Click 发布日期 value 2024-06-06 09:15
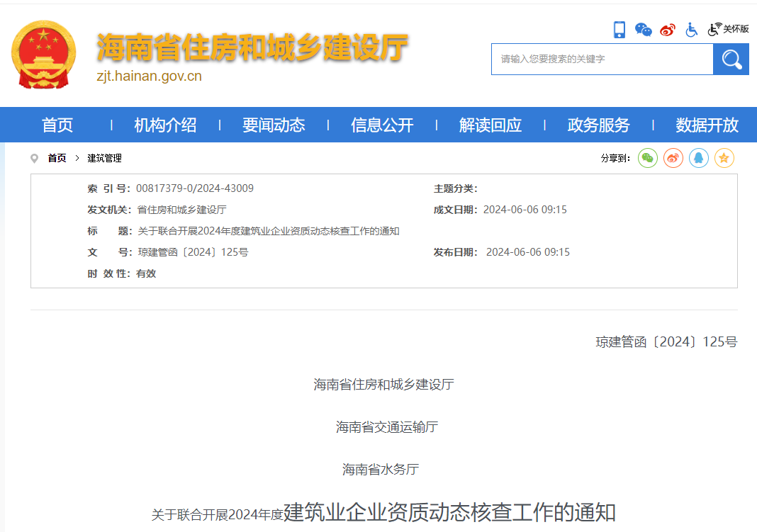The image size is (757, 532). 527,252
